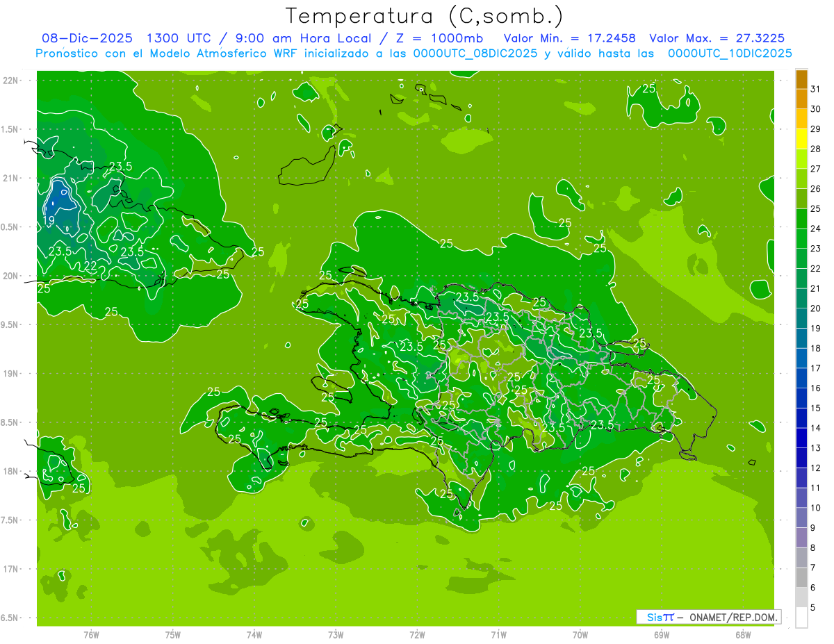This screenshot has width=834, height=644.
Task: Pick the yellow swatch between 28 and 29
Action: pos(801,139)
